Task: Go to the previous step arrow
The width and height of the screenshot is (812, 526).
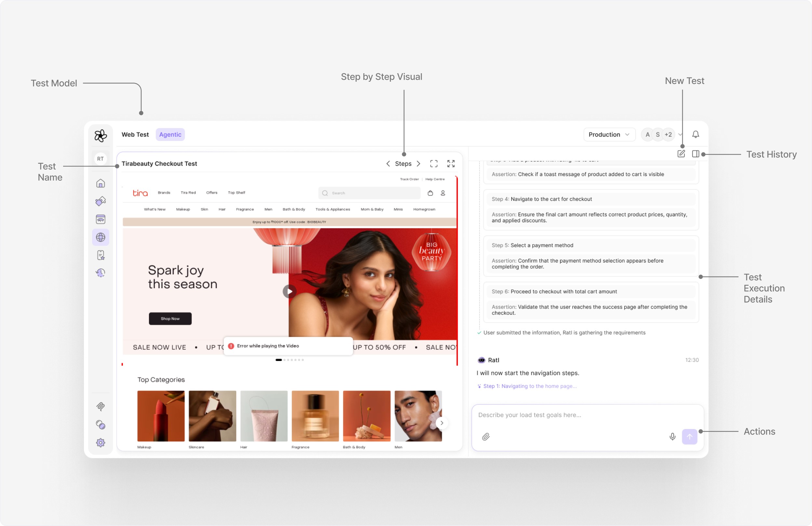Action: 388,163
